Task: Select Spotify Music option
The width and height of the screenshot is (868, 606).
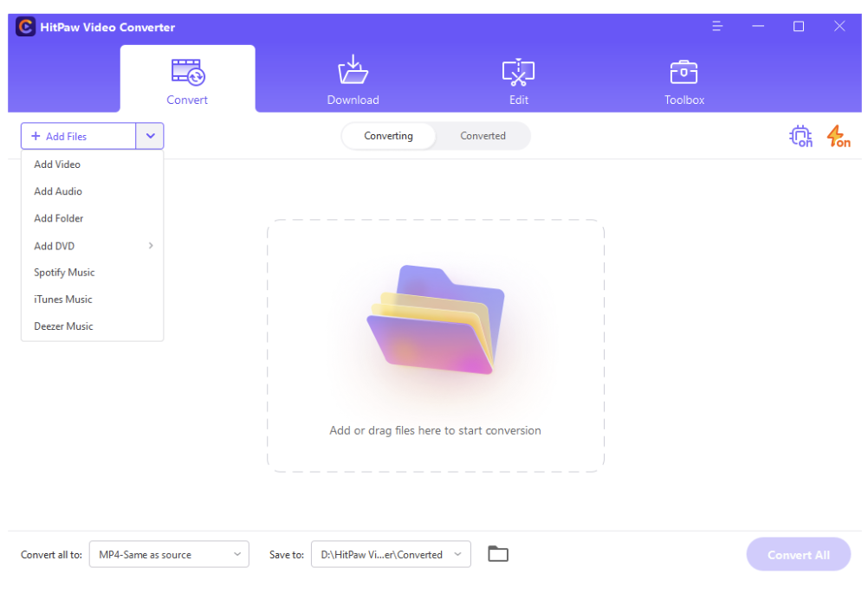Action: pyautogui.click(x=92, y=273)
